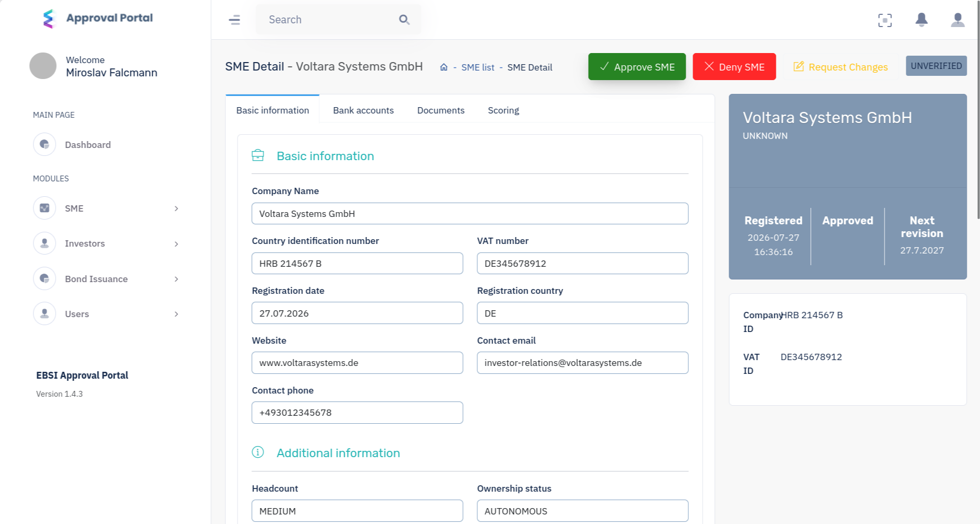Viewport: 980px width, 524px height.
Task: Open user profile icon in header
Action: click(958, 20)
